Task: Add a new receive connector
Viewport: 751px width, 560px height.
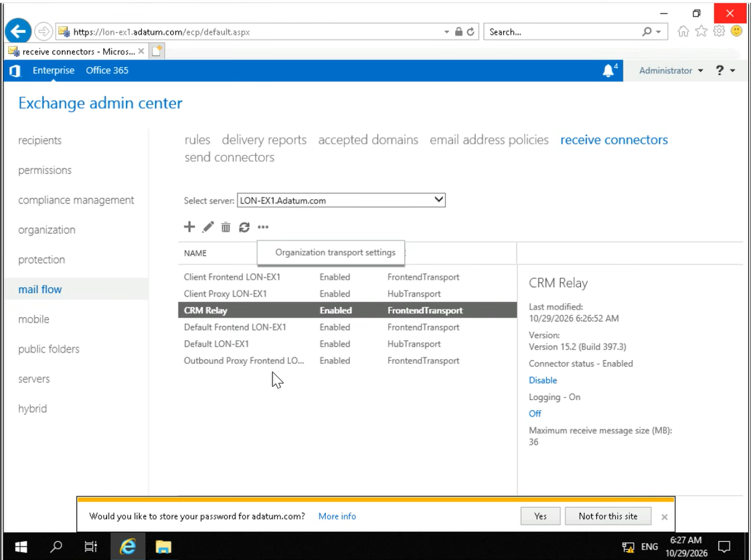Action: pyautogui.click(x=189, y=227)
